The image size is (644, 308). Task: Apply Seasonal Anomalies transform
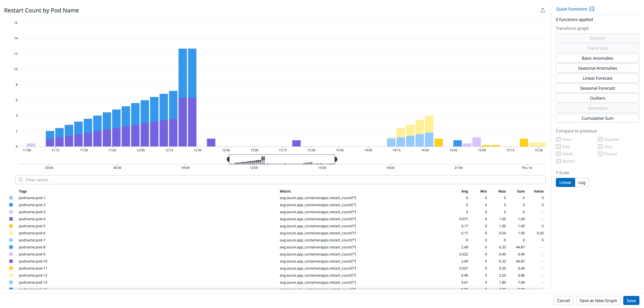click(x=597, y=68)
